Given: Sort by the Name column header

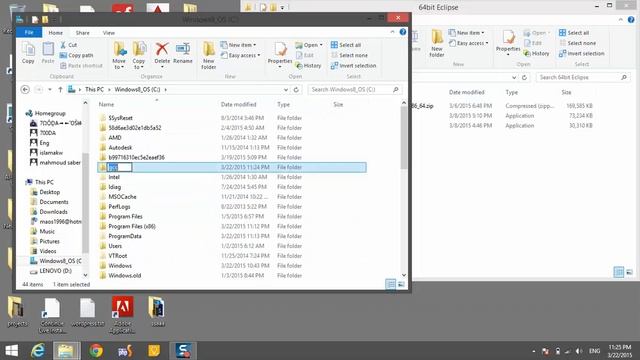Looking at the screenshot, I should (106, 104).
